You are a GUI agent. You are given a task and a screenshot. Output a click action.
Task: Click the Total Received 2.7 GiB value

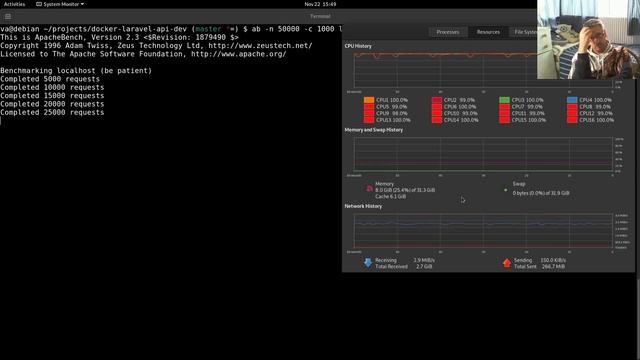tap(424, 267)
